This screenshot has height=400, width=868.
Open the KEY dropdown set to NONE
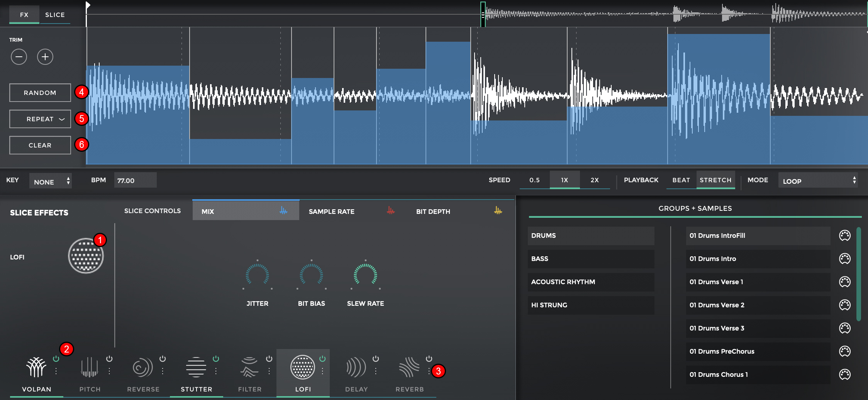click(51, 181)
